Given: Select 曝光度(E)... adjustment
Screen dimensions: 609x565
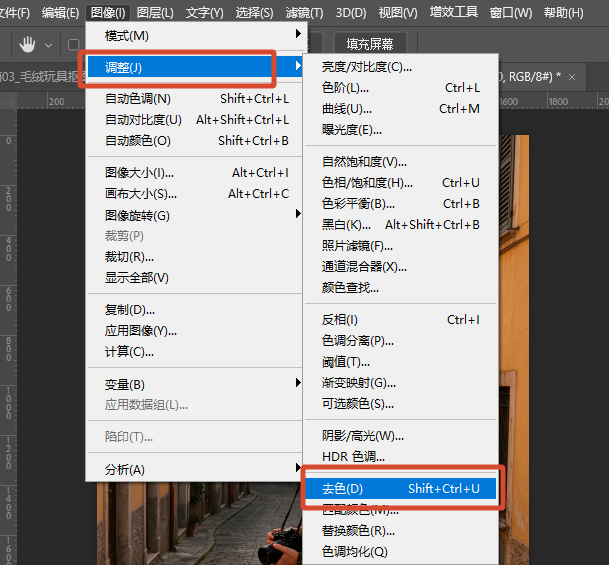Looking at the screenshot, I should pos(400,130).
